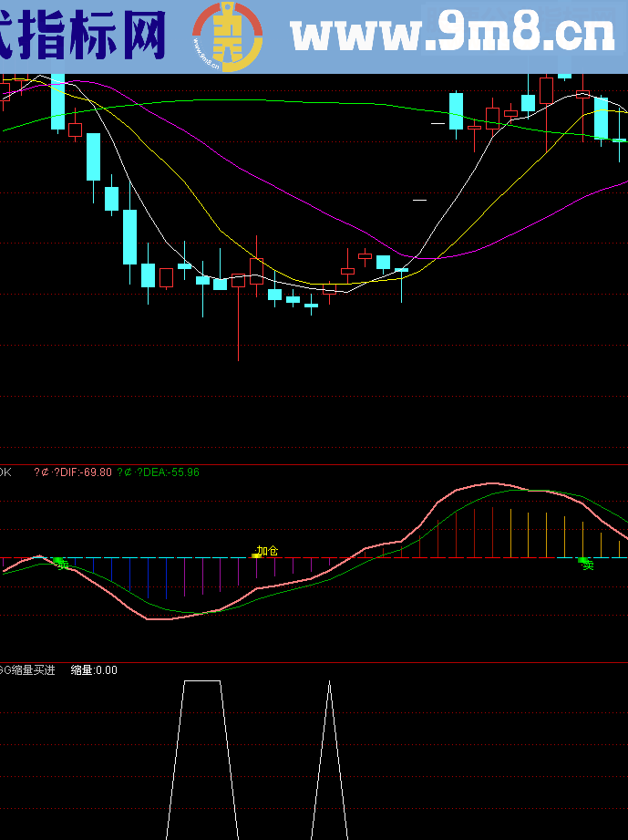This screenshot has width=628, height=840.
Task: Select the large cyan candlestick at far left
Action: coord(57,100)
